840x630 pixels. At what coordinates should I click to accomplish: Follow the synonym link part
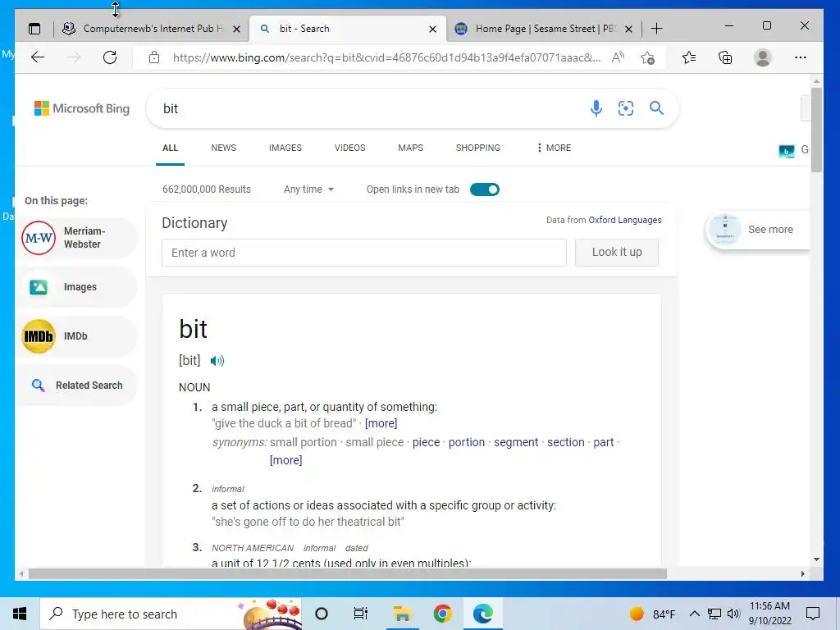pyautogui.click(x=603, y=442)
